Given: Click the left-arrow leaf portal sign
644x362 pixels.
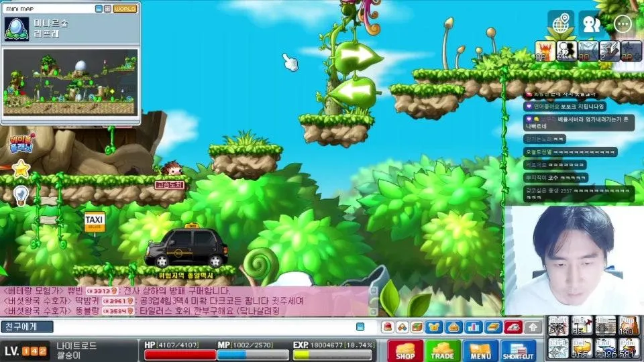Looking at the screenshot, I should point(354,92).
